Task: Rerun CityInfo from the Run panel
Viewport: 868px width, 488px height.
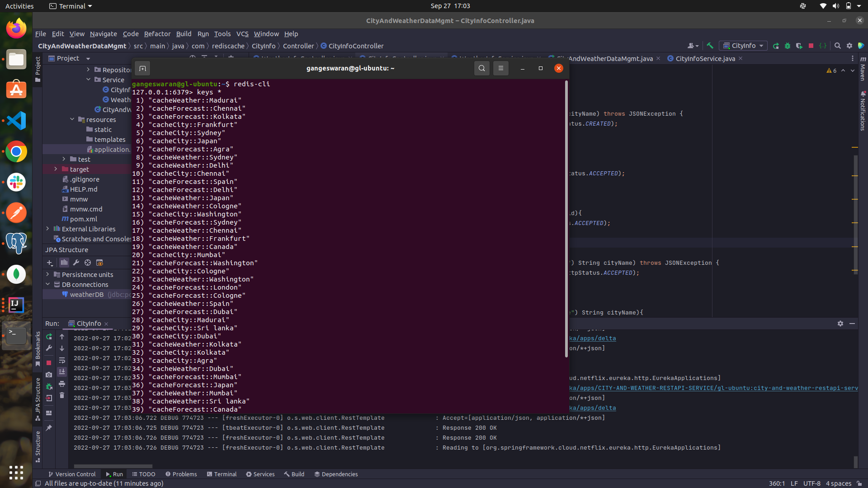Action: point(49,337)
